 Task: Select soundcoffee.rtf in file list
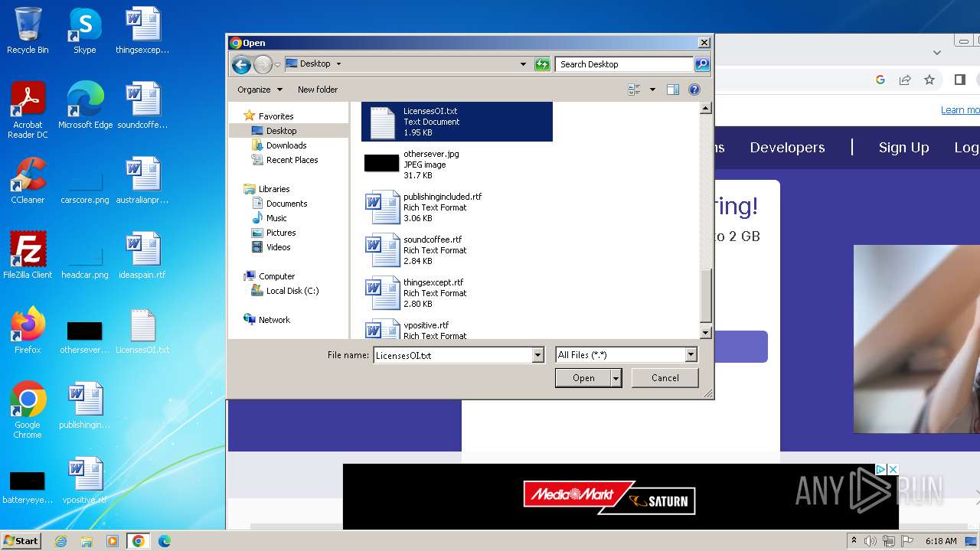point(456,250)
